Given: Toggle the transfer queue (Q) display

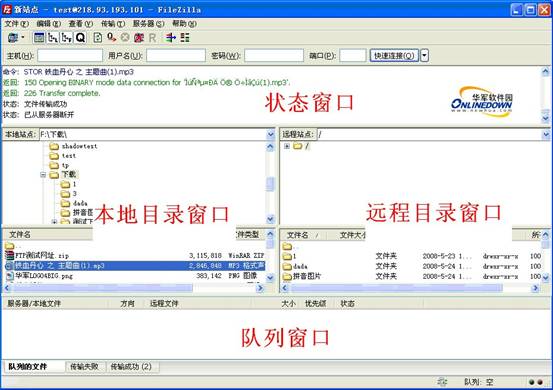Looking at the screenshot, I should point(80,37).
